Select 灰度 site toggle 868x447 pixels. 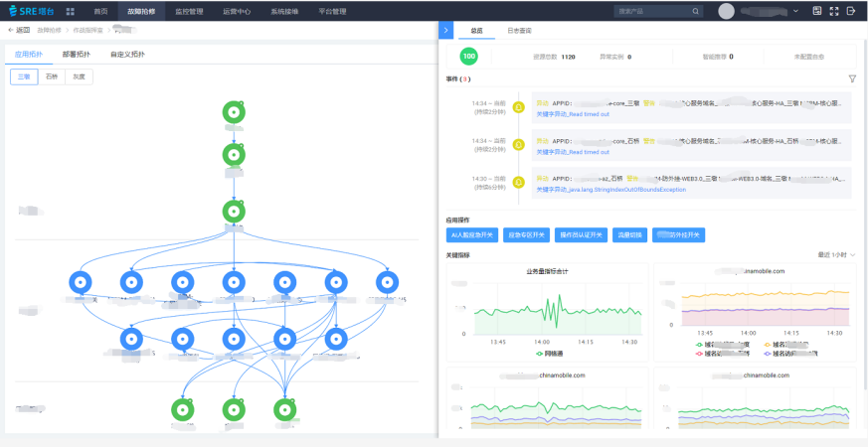coord(80,76)
